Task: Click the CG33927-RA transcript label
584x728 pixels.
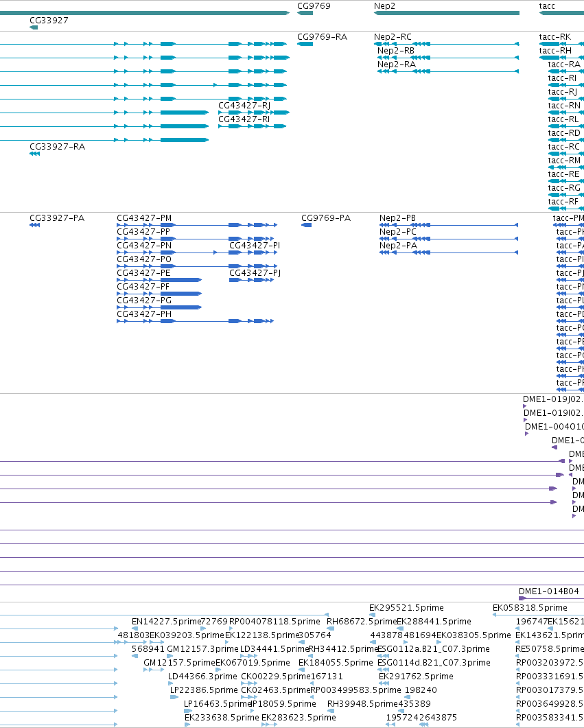Action: [57, 147]
